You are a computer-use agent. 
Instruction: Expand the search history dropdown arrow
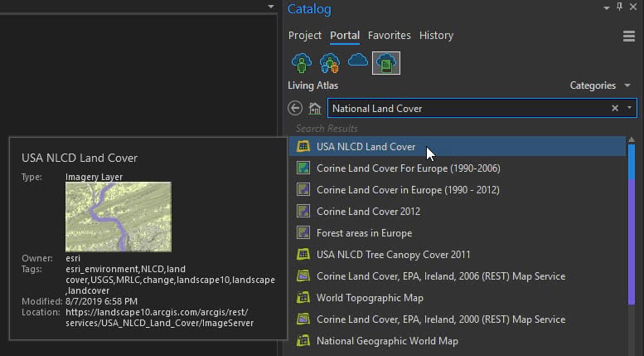coord(629,108)
